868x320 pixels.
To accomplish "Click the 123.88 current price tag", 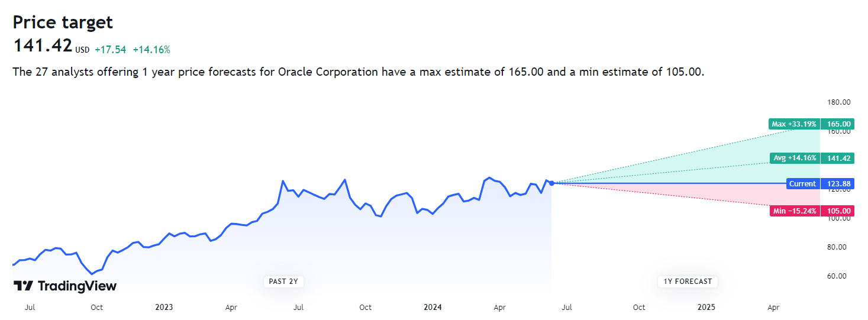I will click(x=840, y=184).
